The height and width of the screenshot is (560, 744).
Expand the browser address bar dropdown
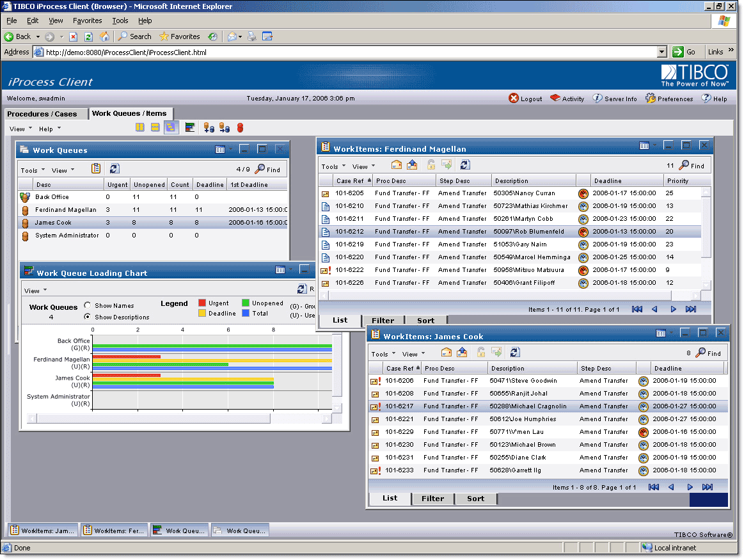pyautogui.click(x=662, y=52)
